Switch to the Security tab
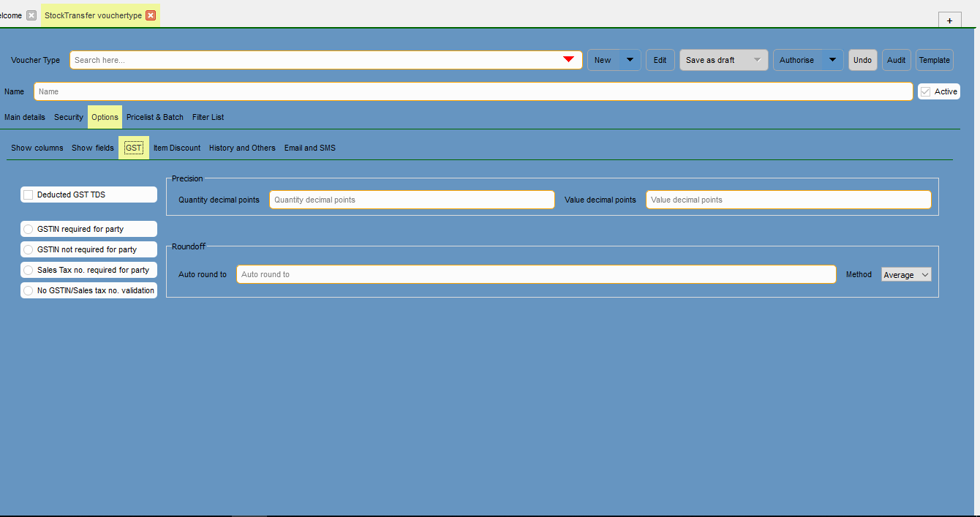This screenshot has width=980, height=517. [x=68, y=117]
